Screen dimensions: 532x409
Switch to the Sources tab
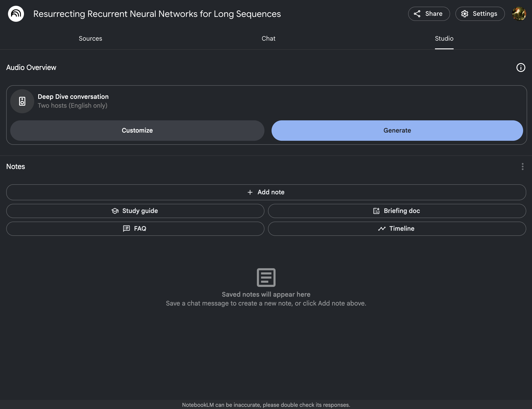click(x=90, y=38)
